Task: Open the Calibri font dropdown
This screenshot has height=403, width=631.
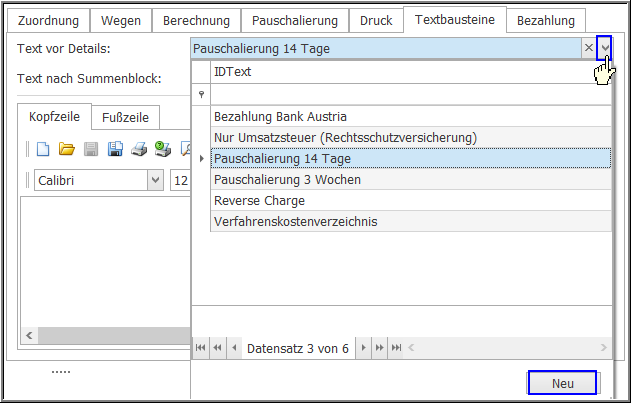Action: click(155, 181)
